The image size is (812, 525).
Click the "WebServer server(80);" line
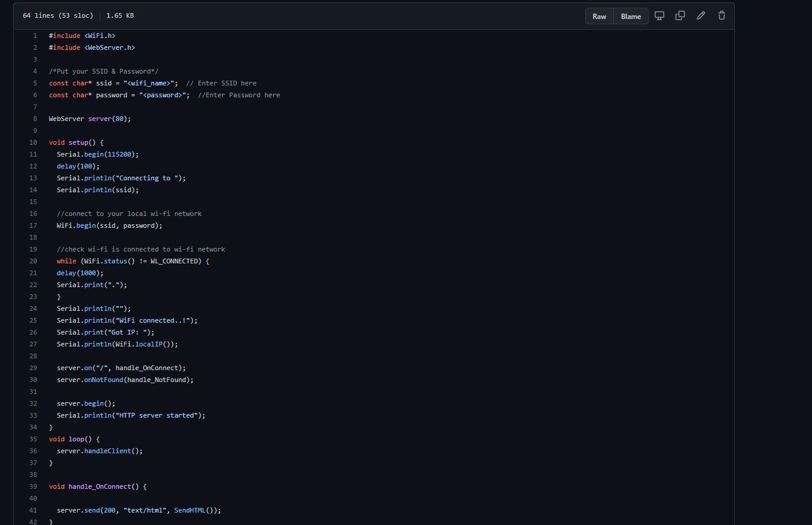tap(90, 119)
